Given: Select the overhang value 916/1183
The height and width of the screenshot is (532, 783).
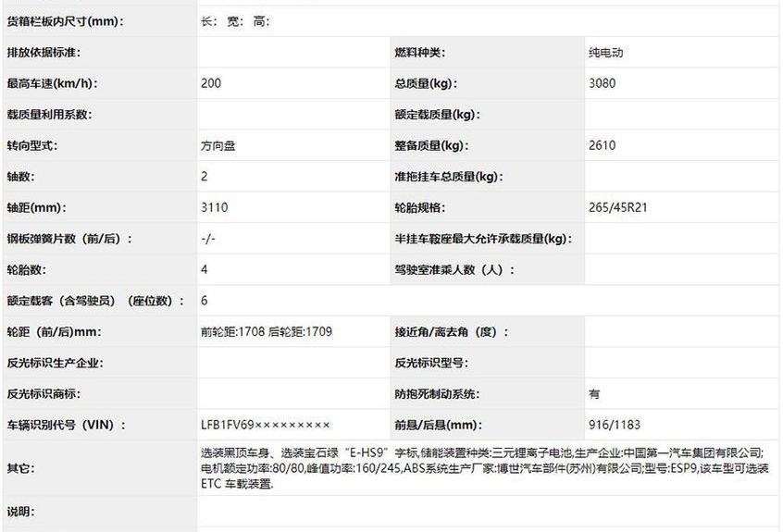Looking at the screenshot, I should point(615,425).
